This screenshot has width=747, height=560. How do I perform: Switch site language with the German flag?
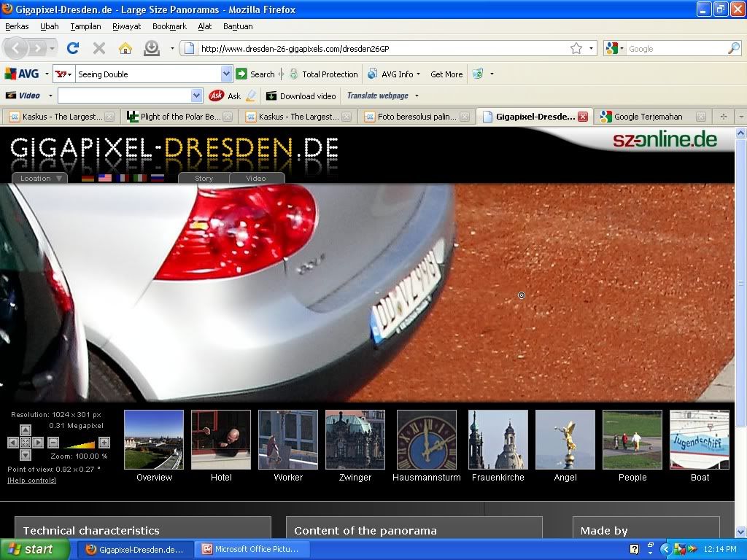point(88,178)
